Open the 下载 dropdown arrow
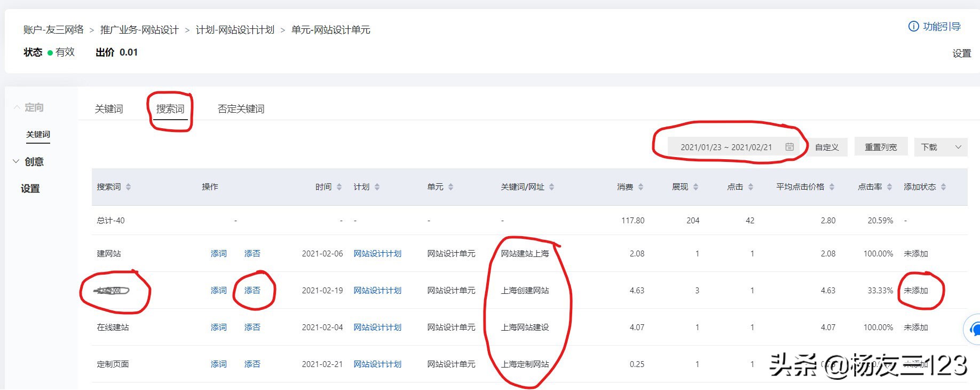Screen dimensions: 980x390 tap(958, 147)
